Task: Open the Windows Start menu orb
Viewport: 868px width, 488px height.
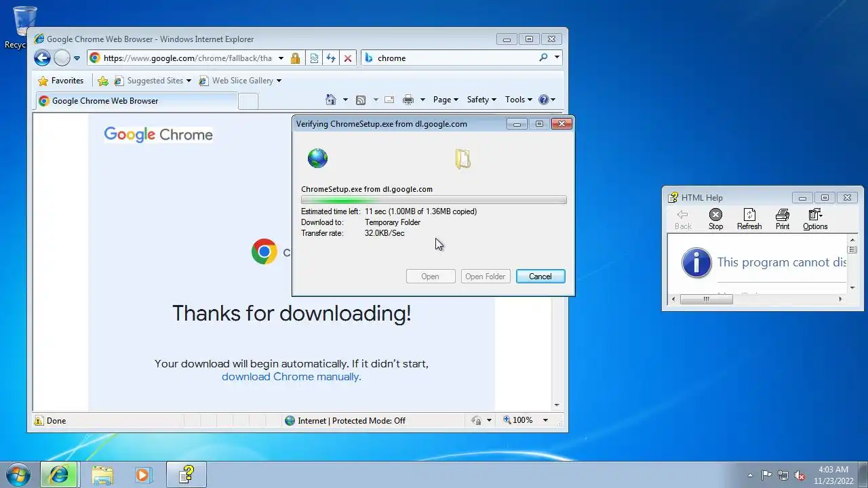Action: [18, 474]
